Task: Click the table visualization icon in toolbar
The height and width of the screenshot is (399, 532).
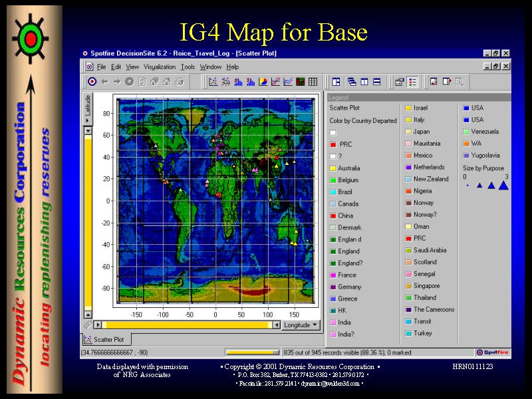Action: coord(313,82)
